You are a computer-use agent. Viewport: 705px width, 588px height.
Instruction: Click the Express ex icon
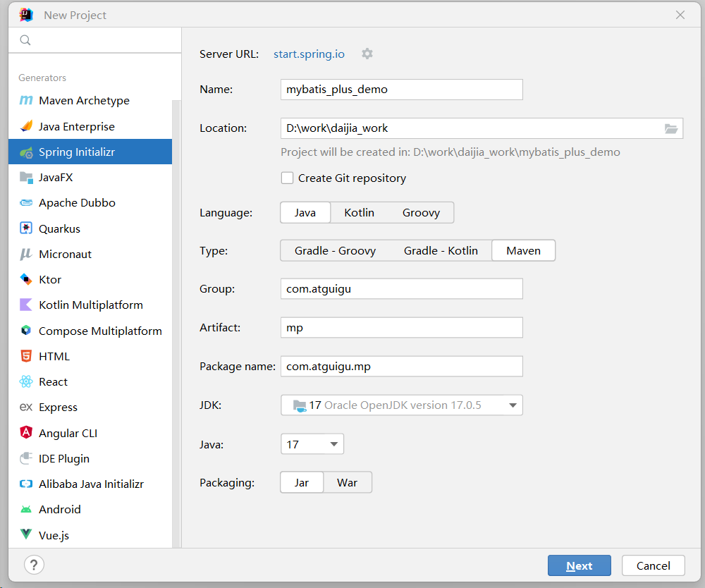coord(26,408)
